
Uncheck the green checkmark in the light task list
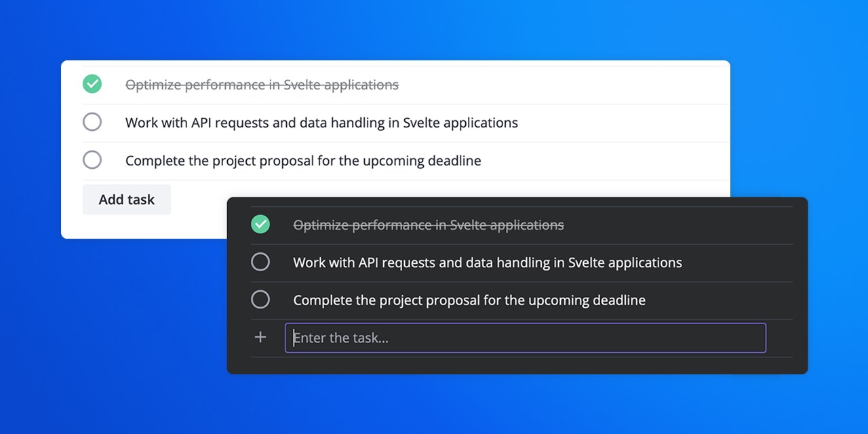click(92, 84)
